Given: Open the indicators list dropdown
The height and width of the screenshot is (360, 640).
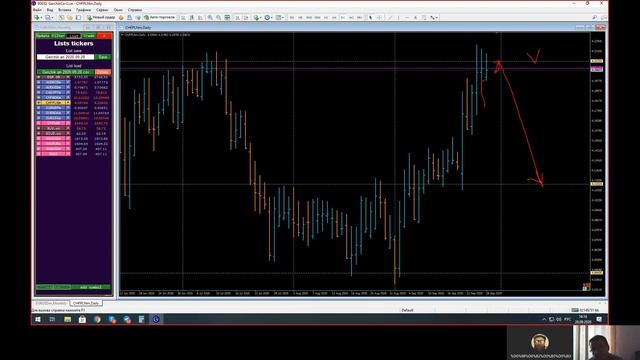Looking at the screenshot, I should (x=257, y=18).
